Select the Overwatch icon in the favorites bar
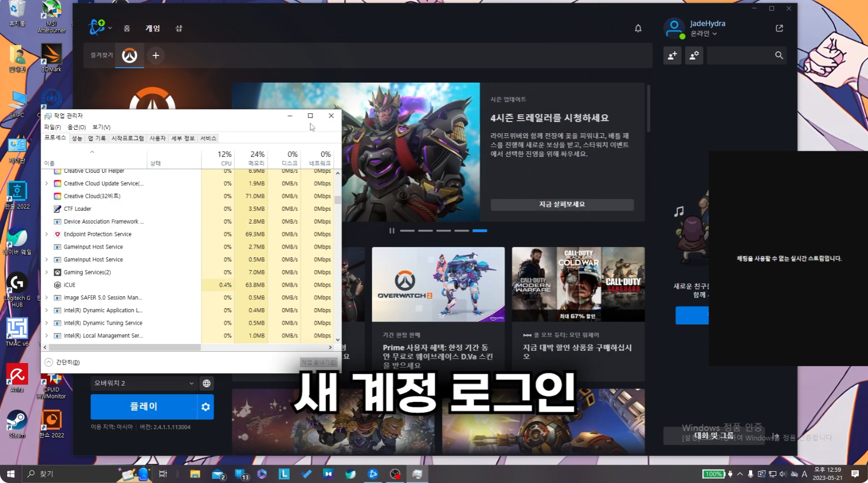Image resolution: width=868 pixels, height=483 pixels. click(x=129, y=55)
